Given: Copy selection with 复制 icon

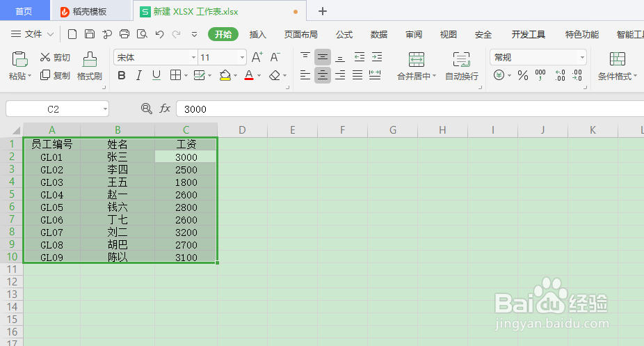Looking at the screenshot, I should [55, 76].
